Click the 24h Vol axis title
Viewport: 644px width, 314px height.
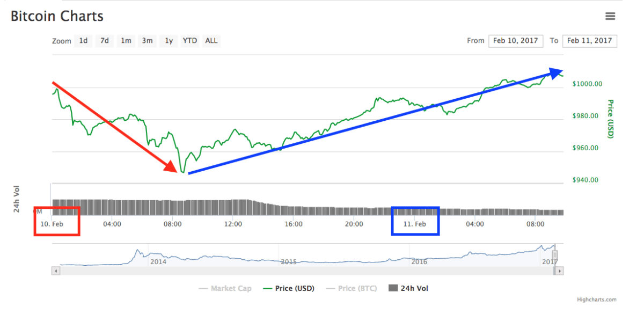point(17,199)
